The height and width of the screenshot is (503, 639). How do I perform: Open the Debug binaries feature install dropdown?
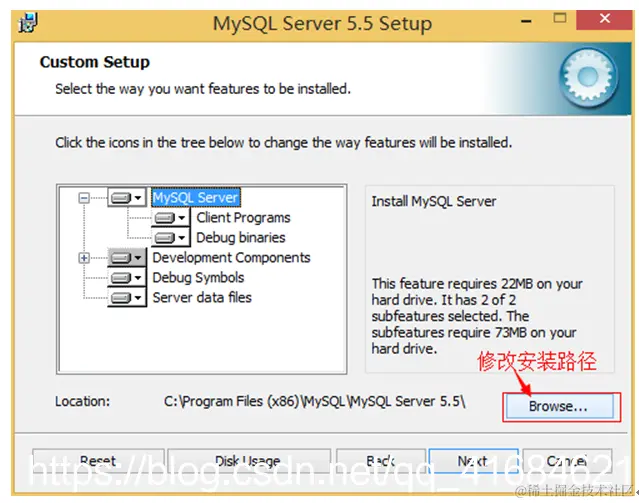(x=171, y=238)
